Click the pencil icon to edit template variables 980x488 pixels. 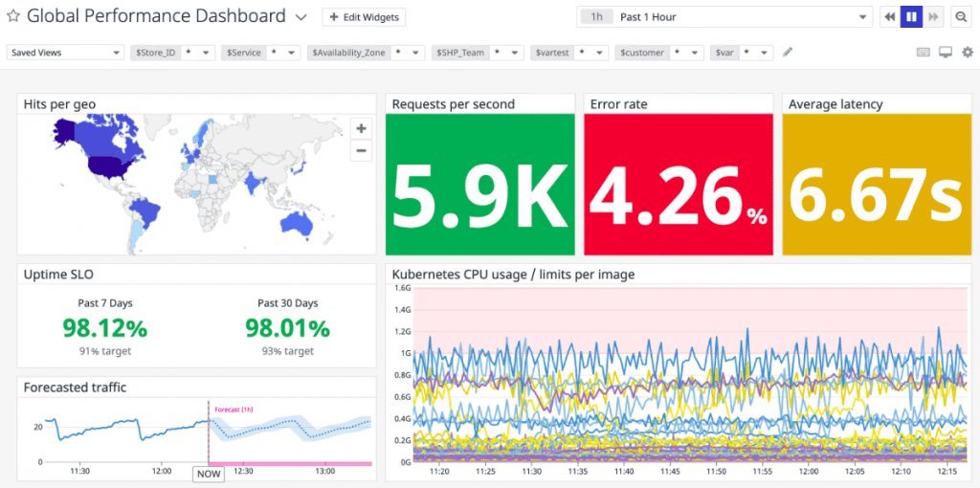tap(788, 53)
